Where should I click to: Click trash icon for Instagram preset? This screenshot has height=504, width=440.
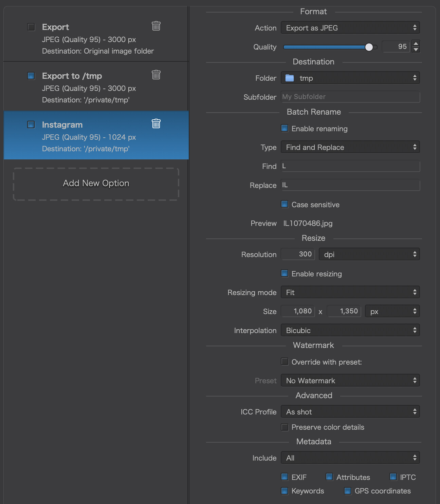pyautogui.click(x=156, y=123)
